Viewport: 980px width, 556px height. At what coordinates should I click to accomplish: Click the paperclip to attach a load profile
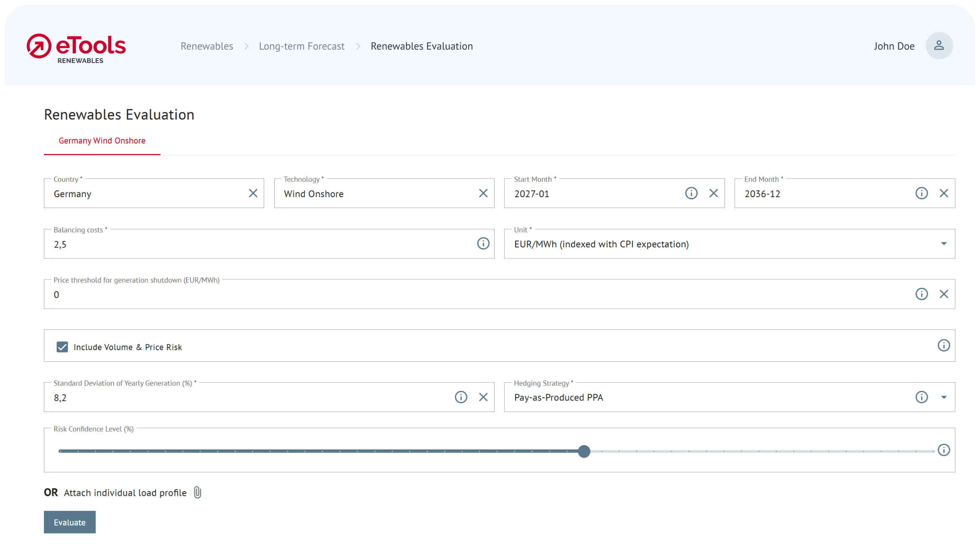197,493
